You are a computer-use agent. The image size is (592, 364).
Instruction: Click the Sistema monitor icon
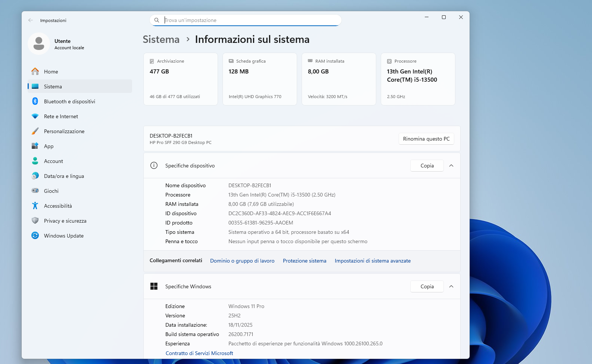click(x=35, y=86)
